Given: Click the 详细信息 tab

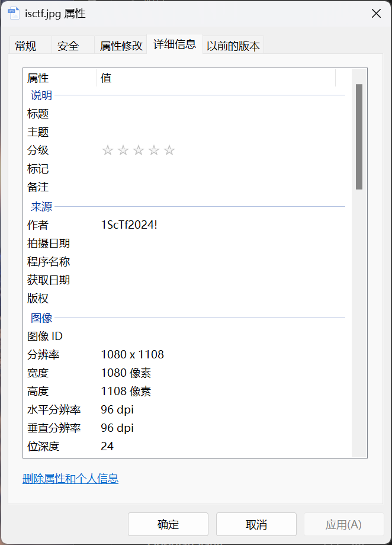Looking at the screenshot, I should [174, 44].
